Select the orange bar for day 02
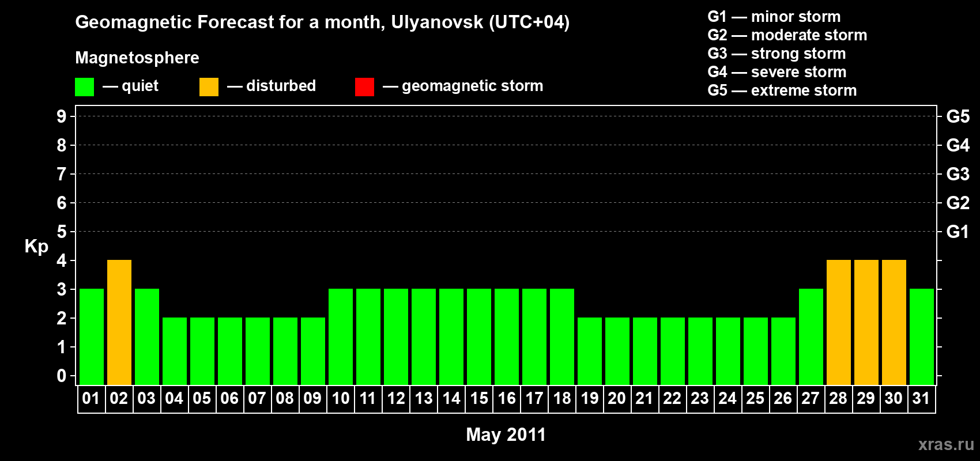980x461 pixels. point(119,322)
